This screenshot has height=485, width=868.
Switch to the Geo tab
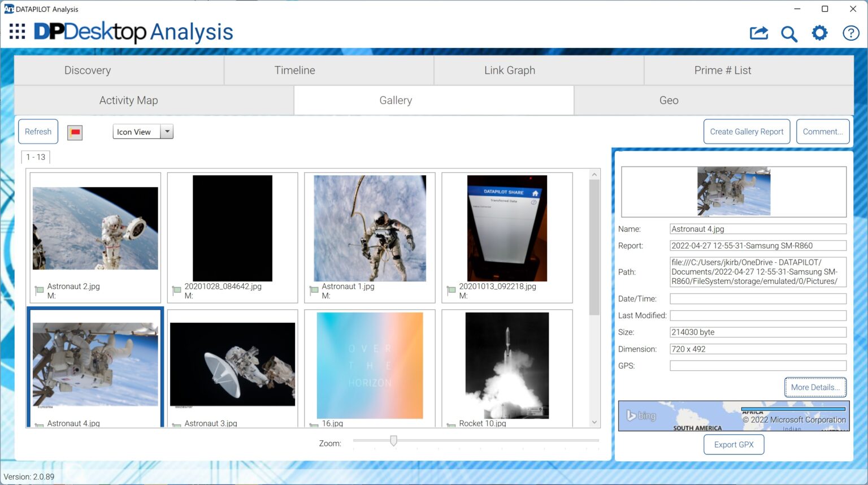(x=669, y=100)
